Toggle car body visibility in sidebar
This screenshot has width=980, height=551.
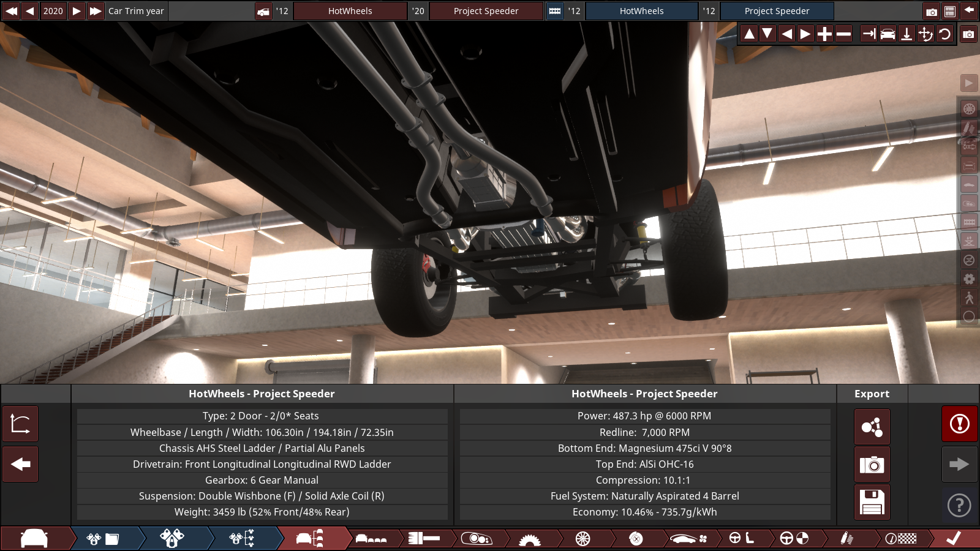click(969, 184)
